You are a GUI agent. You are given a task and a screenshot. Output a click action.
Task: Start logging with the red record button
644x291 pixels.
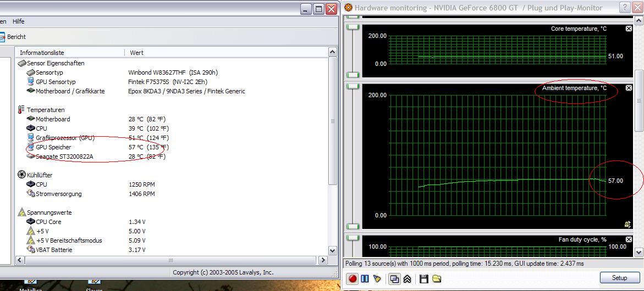pos(353,279)
